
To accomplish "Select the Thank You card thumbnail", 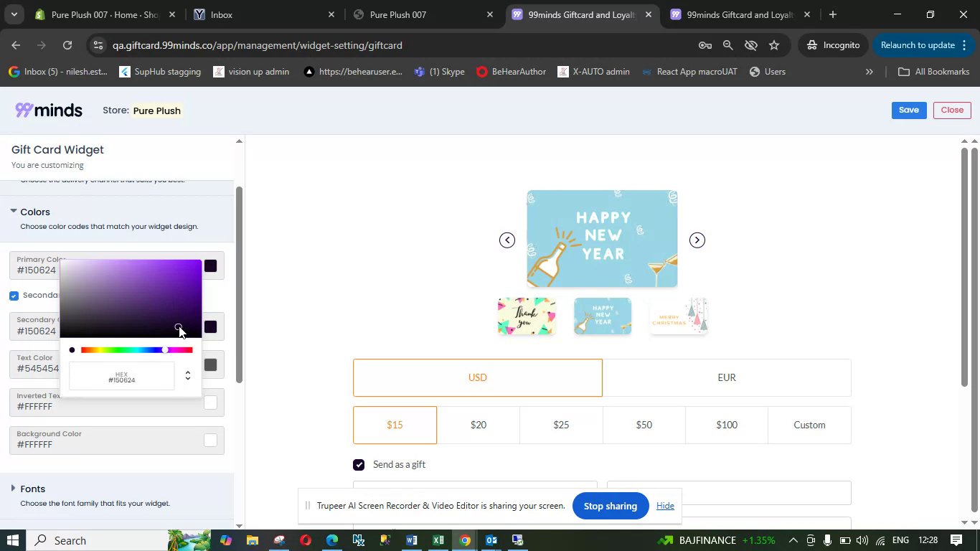I will [527, 316].
